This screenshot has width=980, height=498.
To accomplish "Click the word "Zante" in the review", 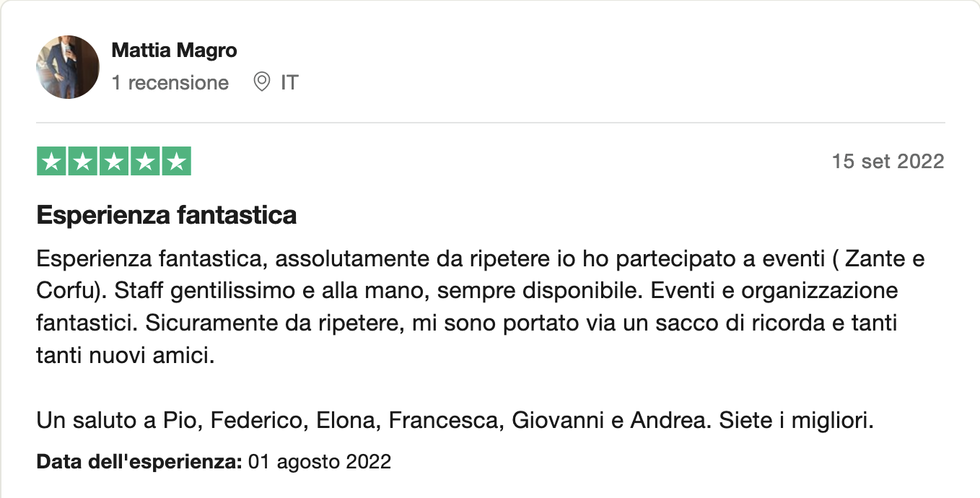I will pyautogui.click(x=873, y=258).
